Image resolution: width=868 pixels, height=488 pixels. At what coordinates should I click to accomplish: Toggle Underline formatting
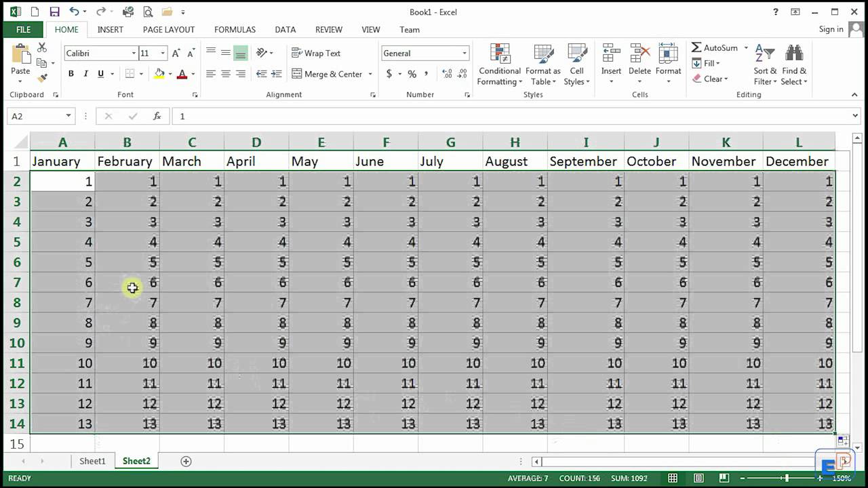point(100,74)
